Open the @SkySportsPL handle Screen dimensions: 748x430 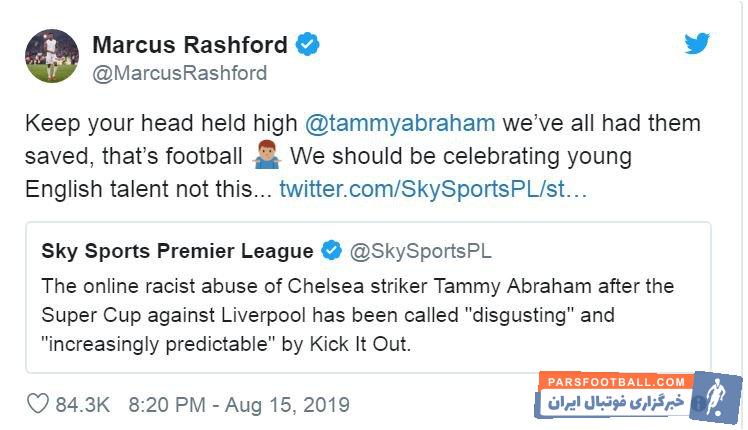click(x=420, y=251)
